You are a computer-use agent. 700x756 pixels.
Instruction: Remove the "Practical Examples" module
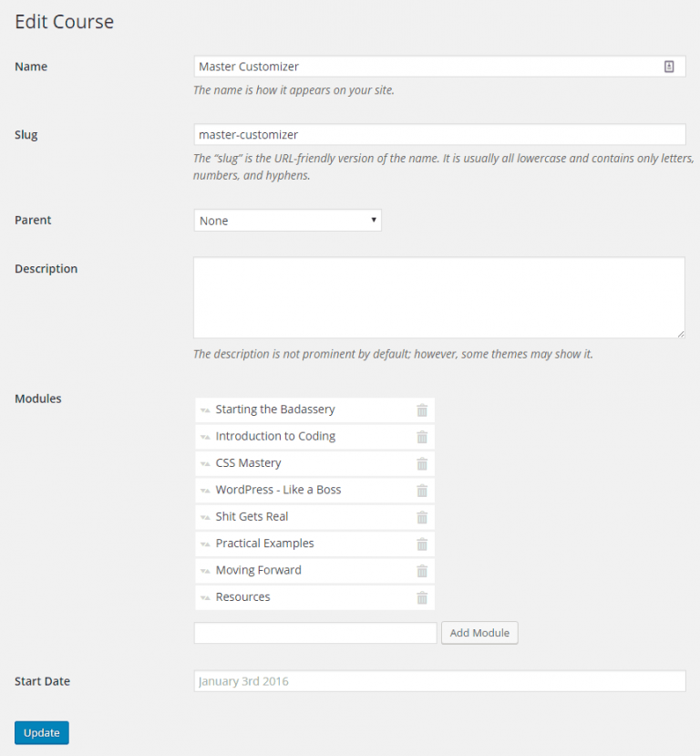click(421, 544)
